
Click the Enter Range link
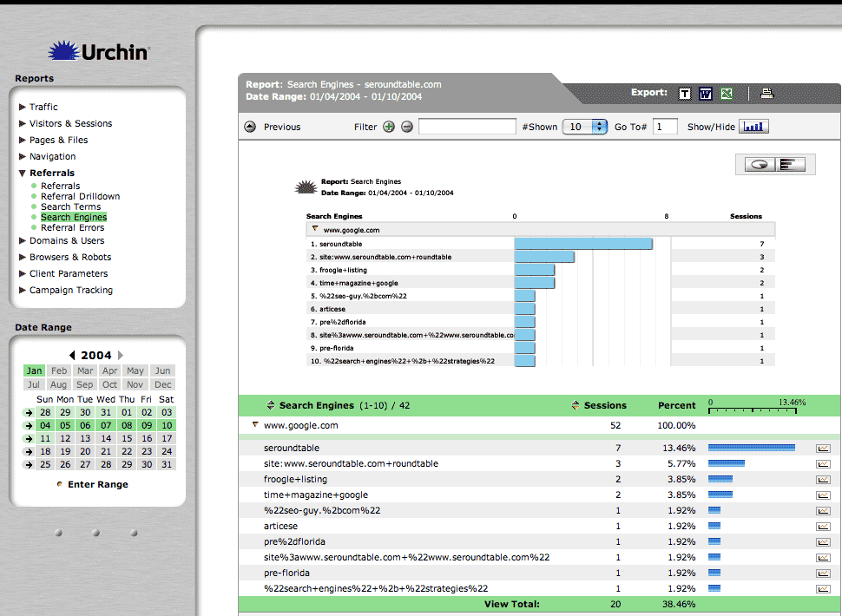click(98, 484)
